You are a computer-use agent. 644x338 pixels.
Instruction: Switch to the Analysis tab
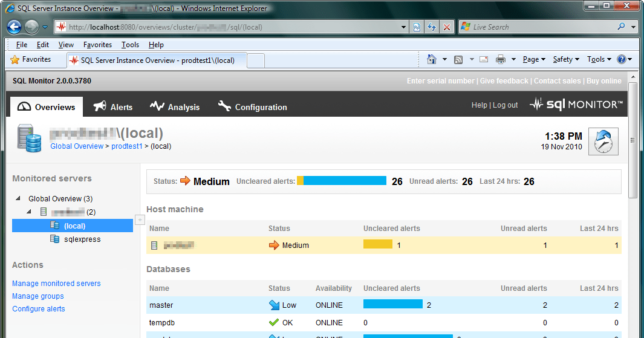coord(175,107)
